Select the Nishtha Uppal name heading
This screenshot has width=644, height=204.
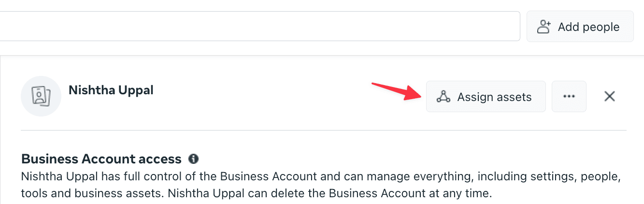[111, 90]
